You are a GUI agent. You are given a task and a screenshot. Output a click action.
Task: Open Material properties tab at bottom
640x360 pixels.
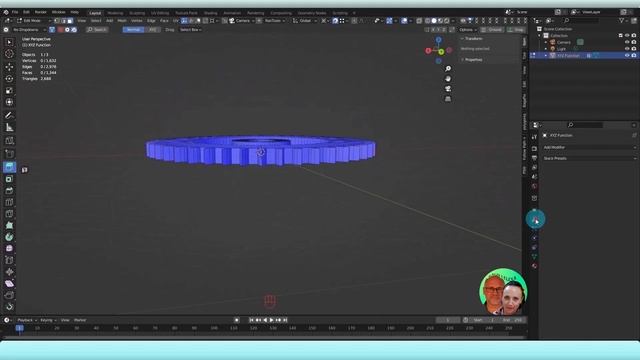pyautogui.click(x=534, y=266)
